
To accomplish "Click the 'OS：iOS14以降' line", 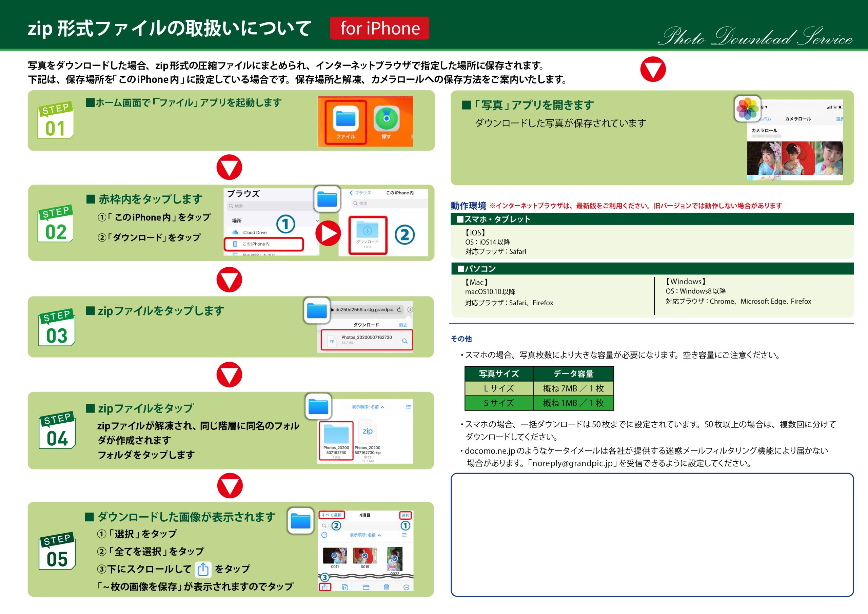I will coord(488,242).
